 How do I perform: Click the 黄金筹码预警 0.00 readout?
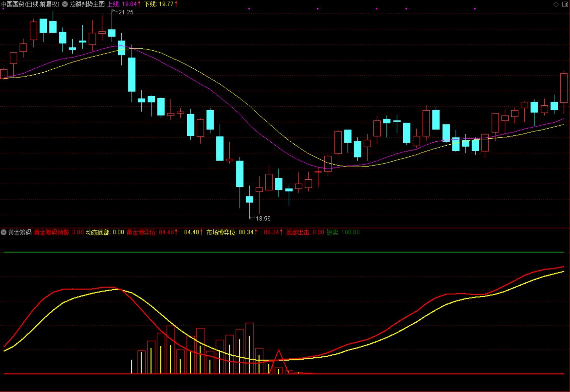click(x=59, y=232)
